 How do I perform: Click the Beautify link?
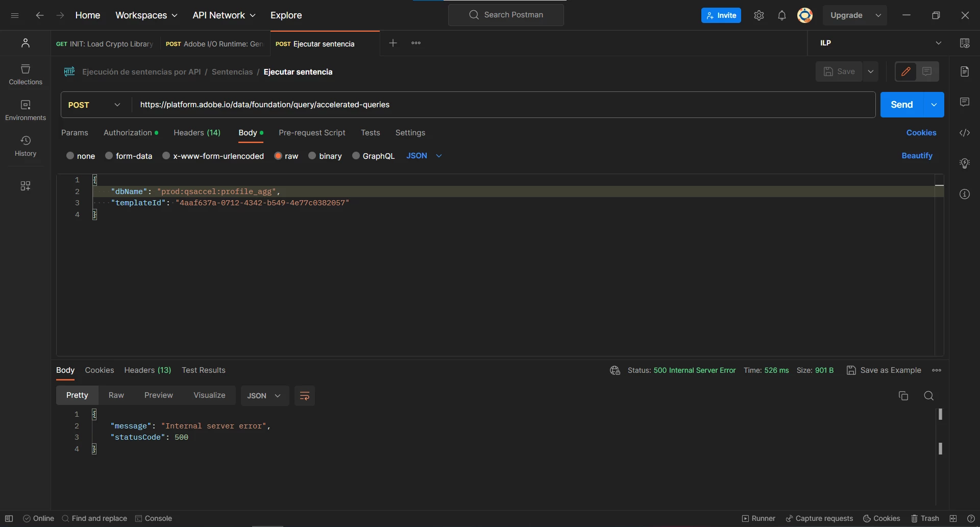click(x=917, y=156)
